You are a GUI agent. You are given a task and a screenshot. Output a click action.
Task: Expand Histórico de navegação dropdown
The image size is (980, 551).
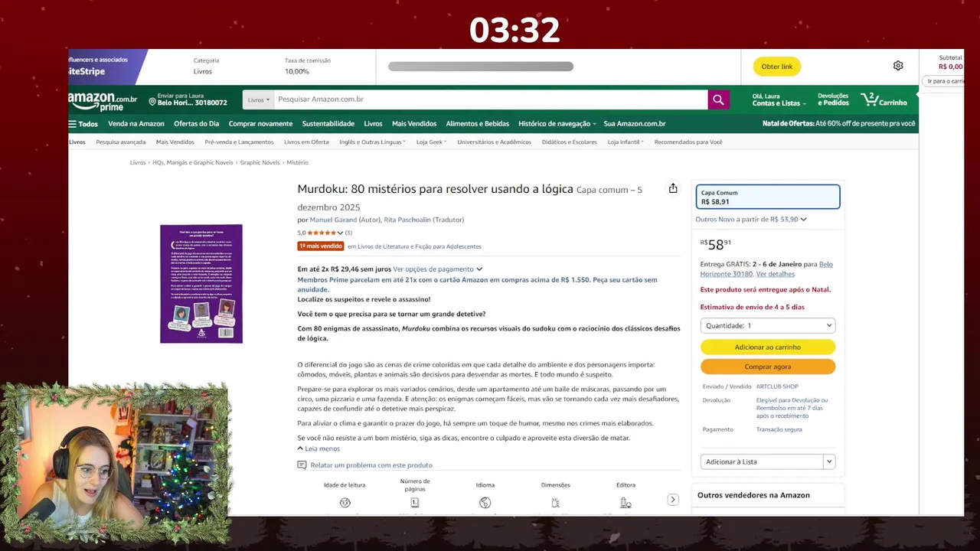click(557, 124)
